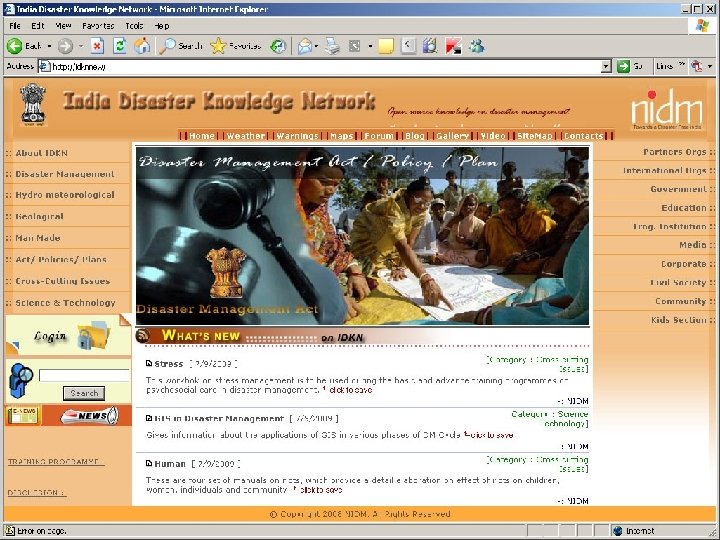Click the E-News icon at sidebar
Viewport: 720px width, 540px height.
pyautogui.click(x=23, y=416)
